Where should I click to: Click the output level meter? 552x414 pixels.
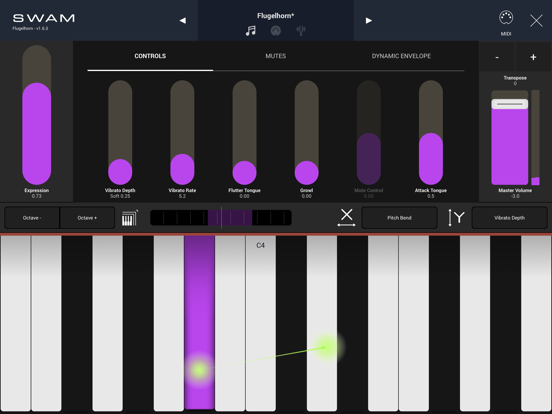click(535, 137)
